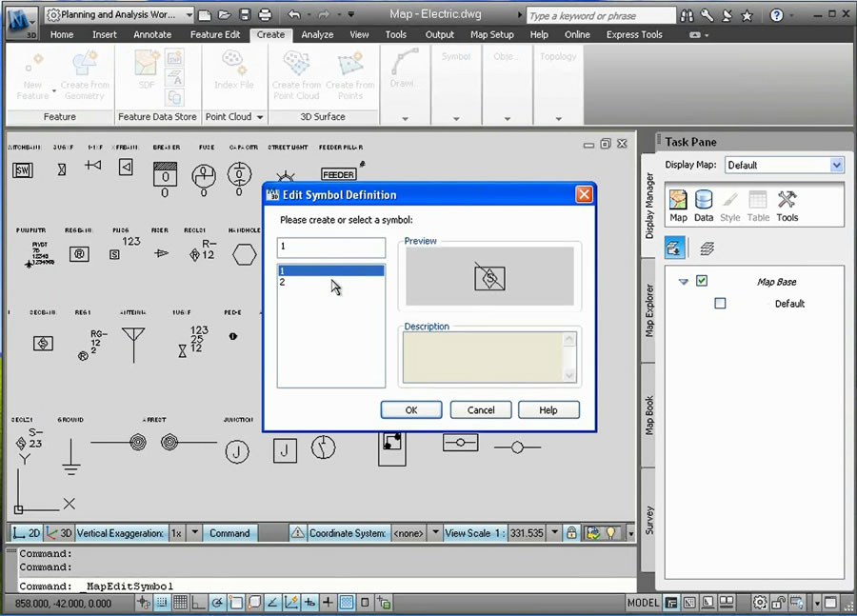Toggle Object Snap Tracking status icon
The width and height of the screenshot is (857, 616).
pos(272,603)
